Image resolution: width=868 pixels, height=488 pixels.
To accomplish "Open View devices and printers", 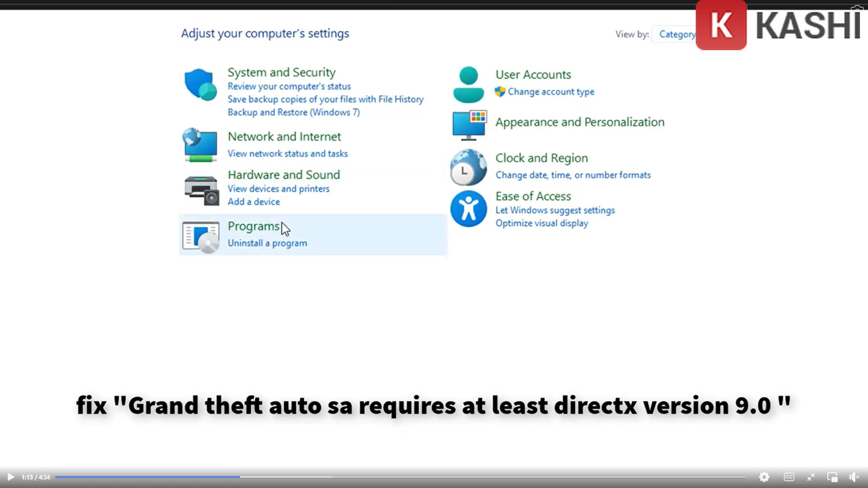I will pyautogui.click(x=278, y=189).
